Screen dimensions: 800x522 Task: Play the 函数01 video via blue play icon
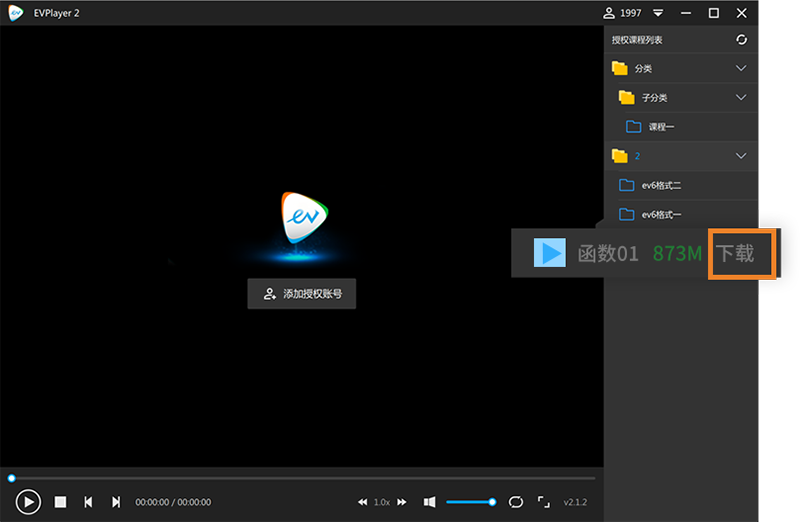click(549, 253)
